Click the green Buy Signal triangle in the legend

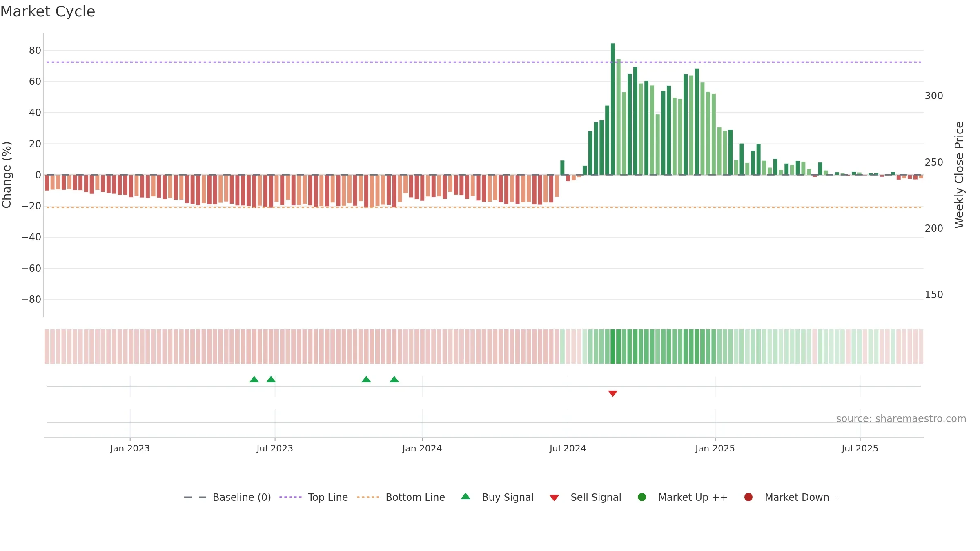(x=465, y=497)
